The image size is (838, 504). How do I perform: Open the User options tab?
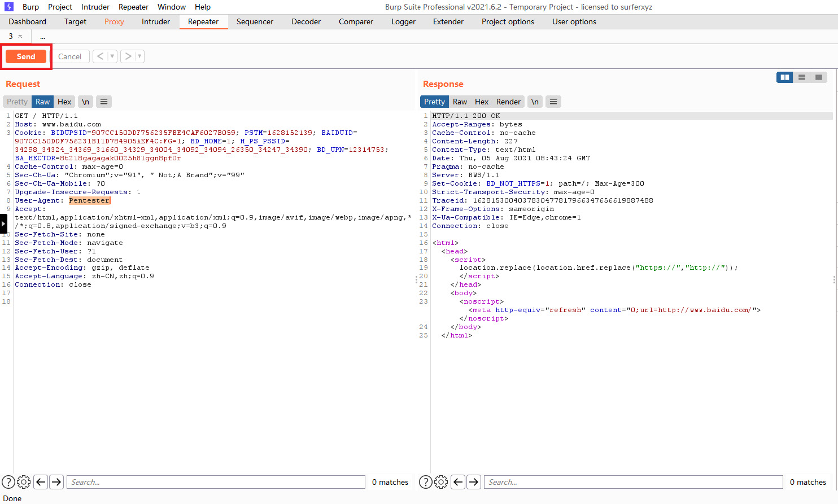pyautogui.click(x=574, y=21)
